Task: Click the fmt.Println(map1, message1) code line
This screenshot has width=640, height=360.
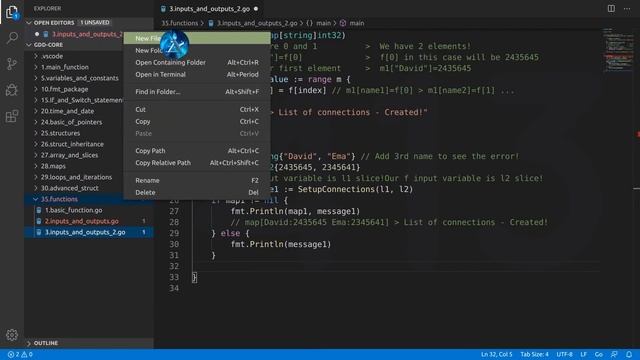Action: coord(296,211)
